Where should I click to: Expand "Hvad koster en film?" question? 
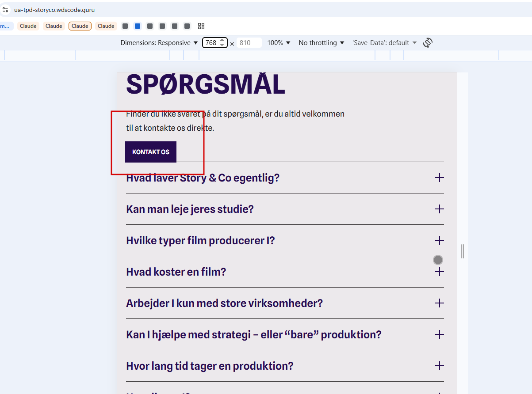[285, 272]
